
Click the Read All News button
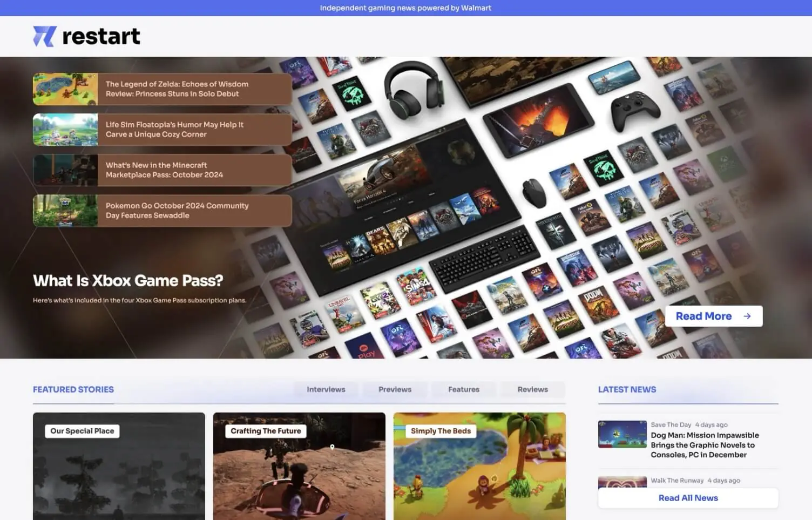click(687, 498)
